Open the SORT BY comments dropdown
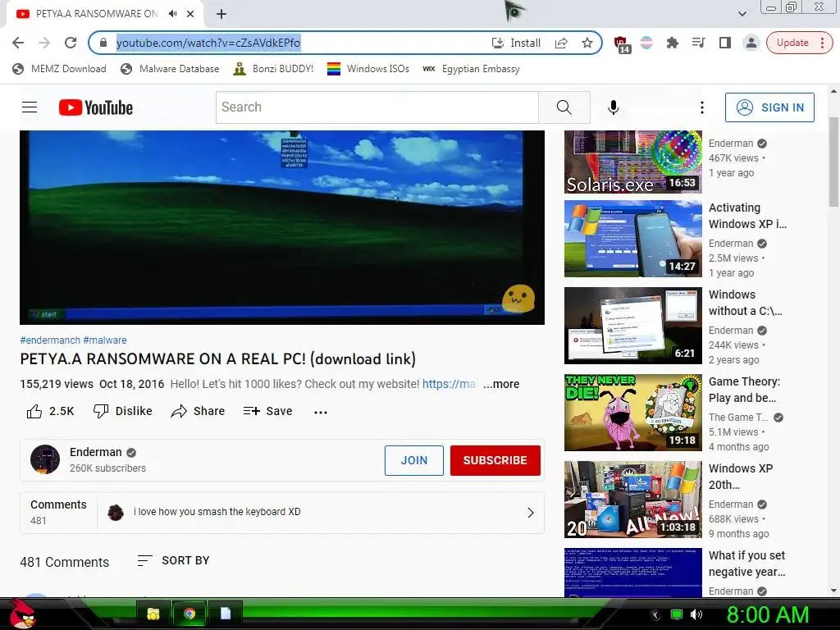 click(174, 561)
